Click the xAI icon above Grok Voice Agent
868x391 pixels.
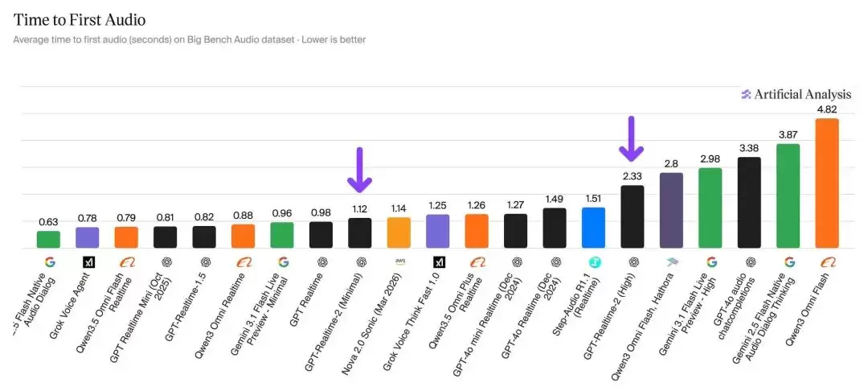point(88,262)
